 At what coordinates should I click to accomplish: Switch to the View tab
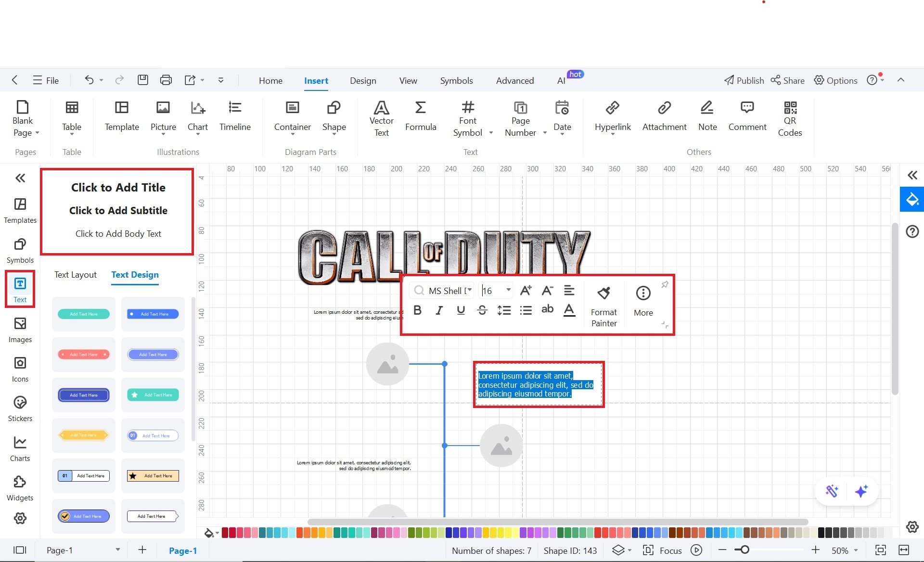pos(408,80)
